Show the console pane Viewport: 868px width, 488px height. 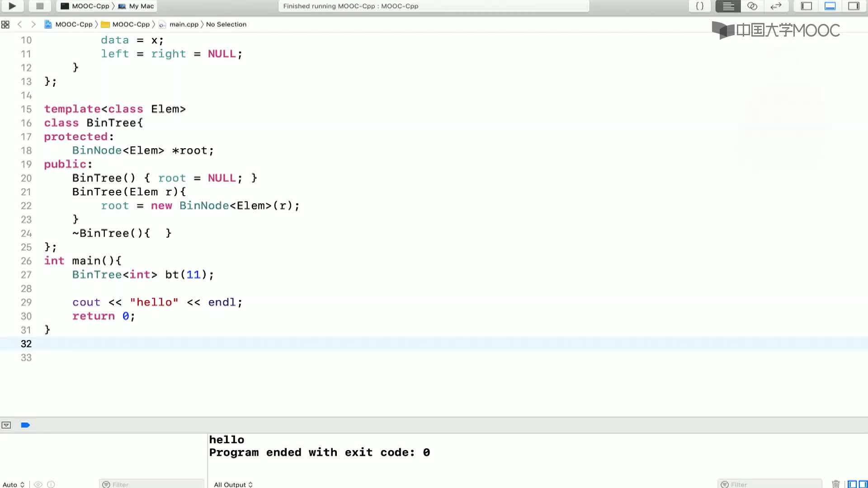pos(863,484)
